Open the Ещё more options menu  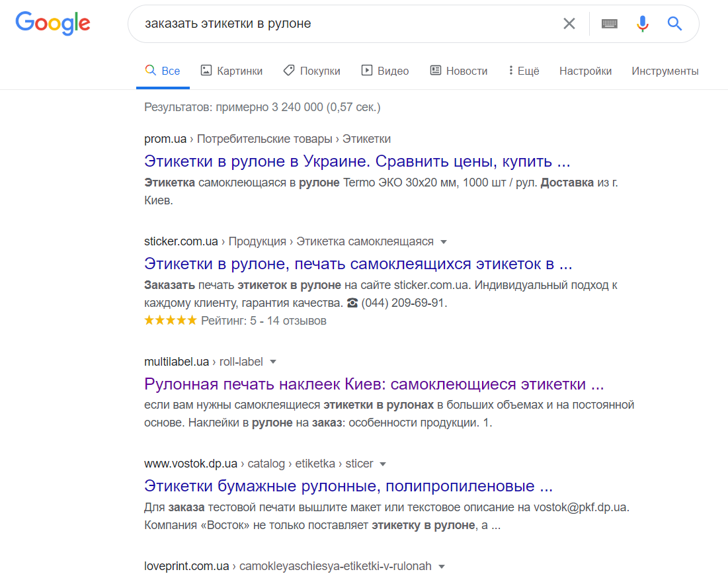tap(523, 71)
